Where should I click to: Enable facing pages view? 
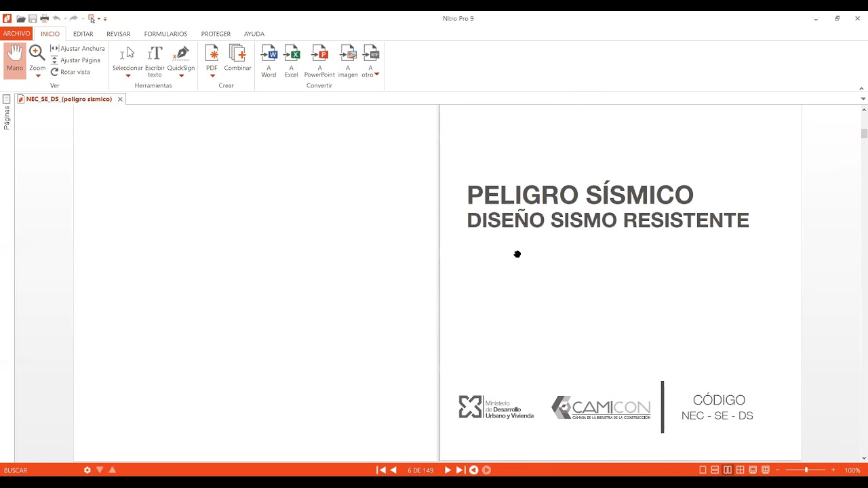pos(728,470)
